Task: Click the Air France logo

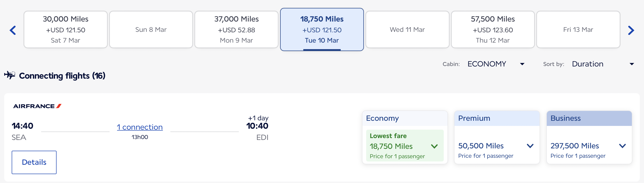Action: [37, 106]
